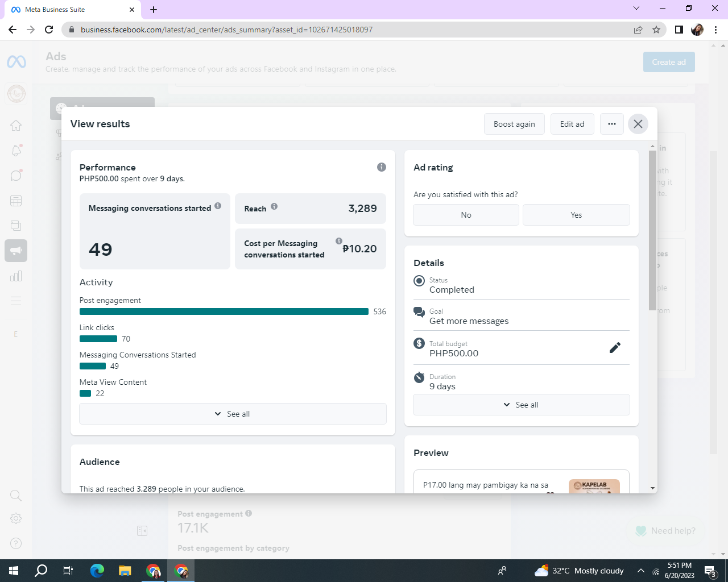
Task: Click the Total budget dollar icon
Action: click(419, 343)
